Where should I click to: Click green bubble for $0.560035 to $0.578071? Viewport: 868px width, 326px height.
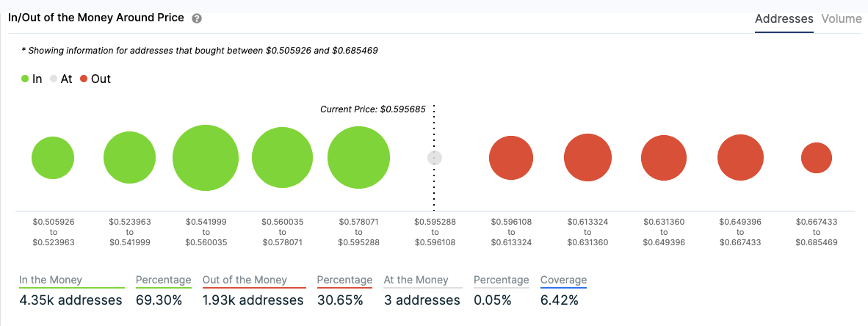[x=282, y=158]
